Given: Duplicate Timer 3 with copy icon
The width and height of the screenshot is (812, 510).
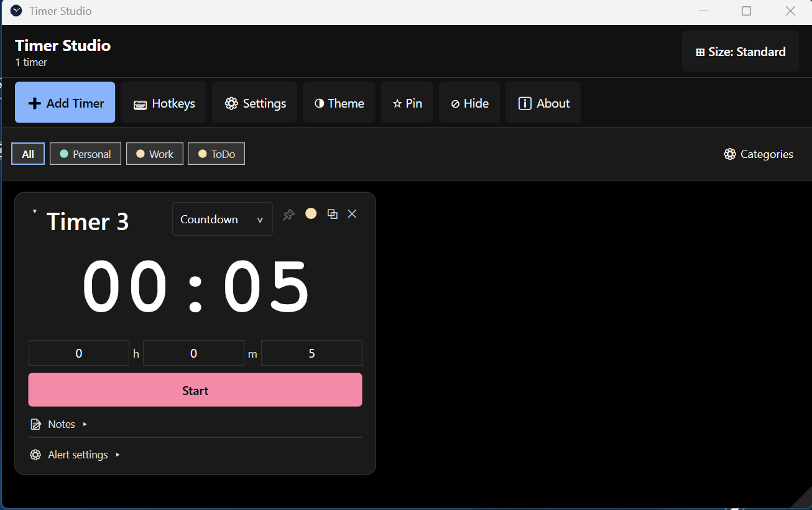Looking at the screenshot, I should [x=333, y=214].
